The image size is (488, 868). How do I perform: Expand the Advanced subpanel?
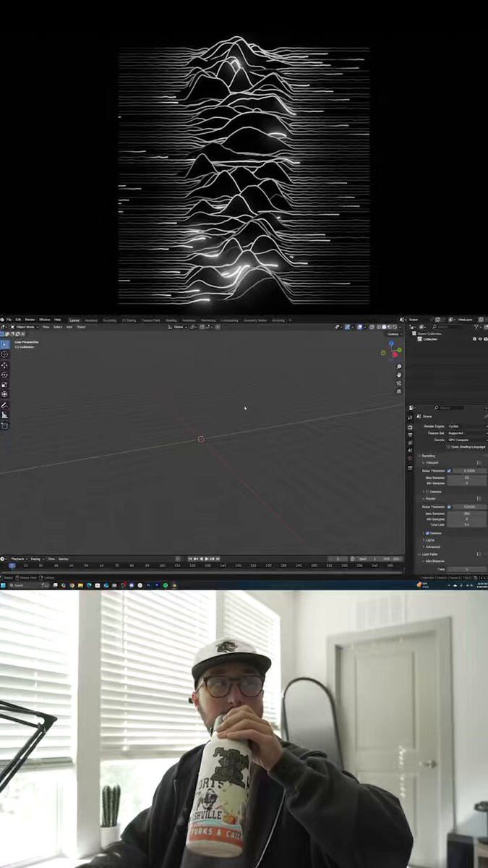[431, 547]
